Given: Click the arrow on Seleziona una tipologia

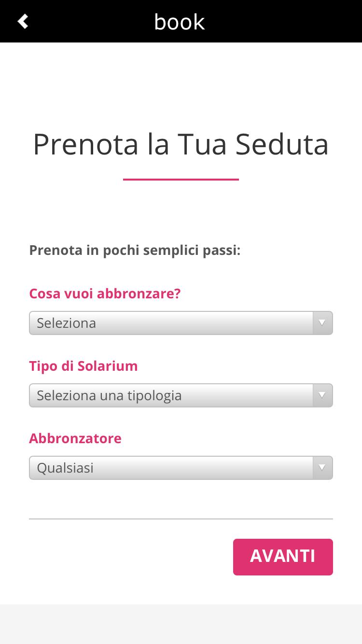Looking at the screenshot, I should (322, 395).
